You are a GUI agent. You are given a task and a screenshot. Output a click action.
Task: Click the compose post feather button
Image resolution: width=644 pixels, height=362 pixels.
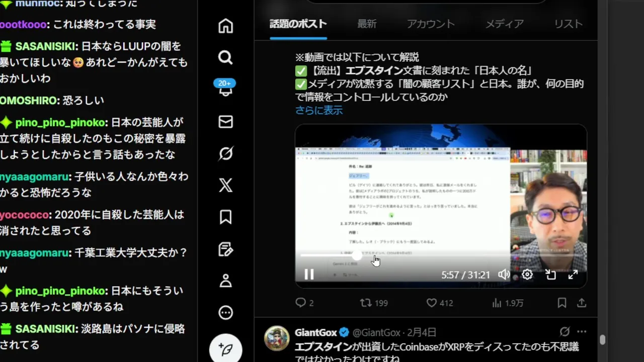click(x=226, y=349)
